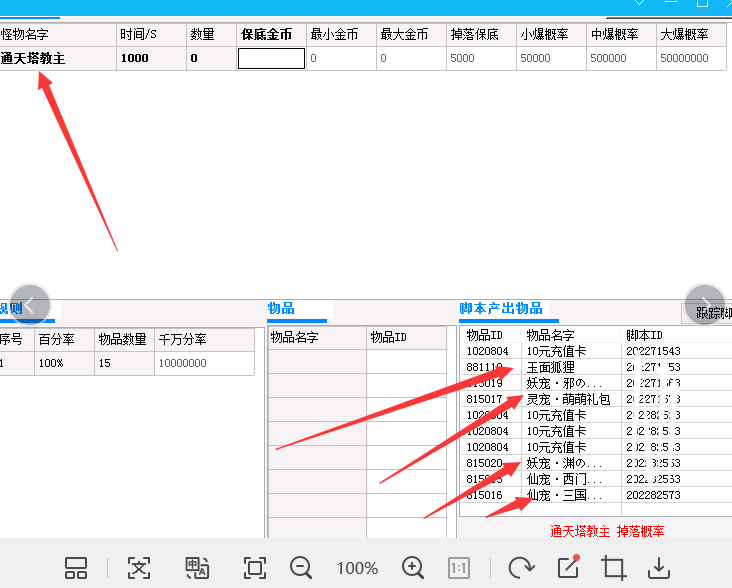Download the image with save icon
The image size is (732, 588).
(x=659, y=568)
